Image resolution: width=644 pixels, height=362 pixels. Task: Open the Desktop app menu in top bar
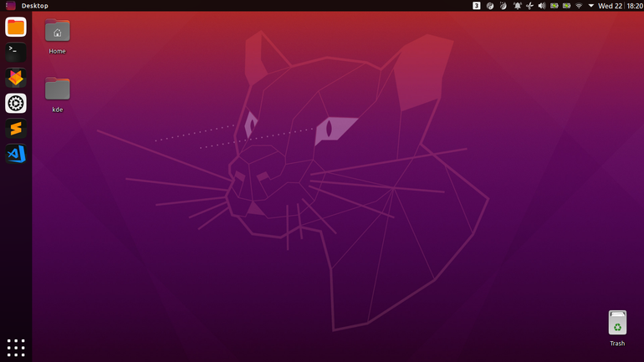[35, 6]
